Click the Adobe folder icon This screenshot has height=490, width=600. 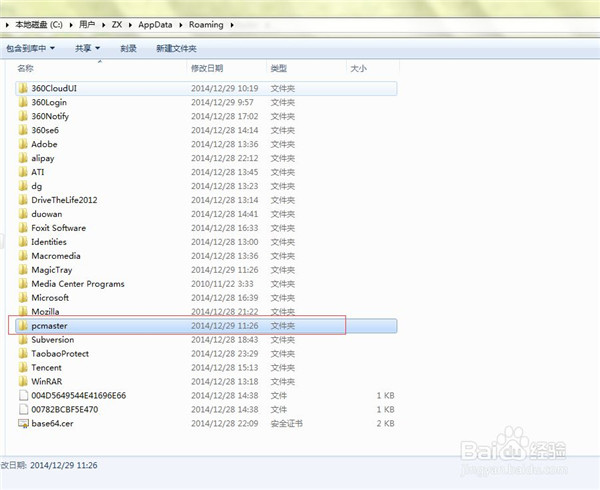23,144
